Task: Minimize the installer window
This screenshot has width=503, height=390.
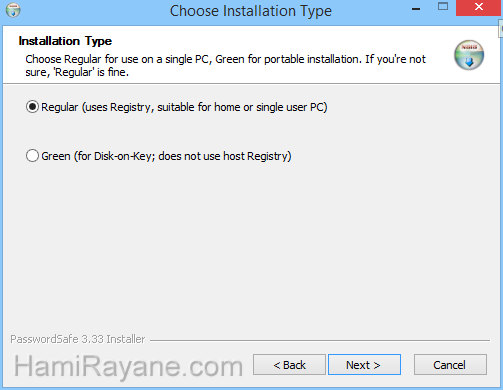Action: tap(416, 9)
